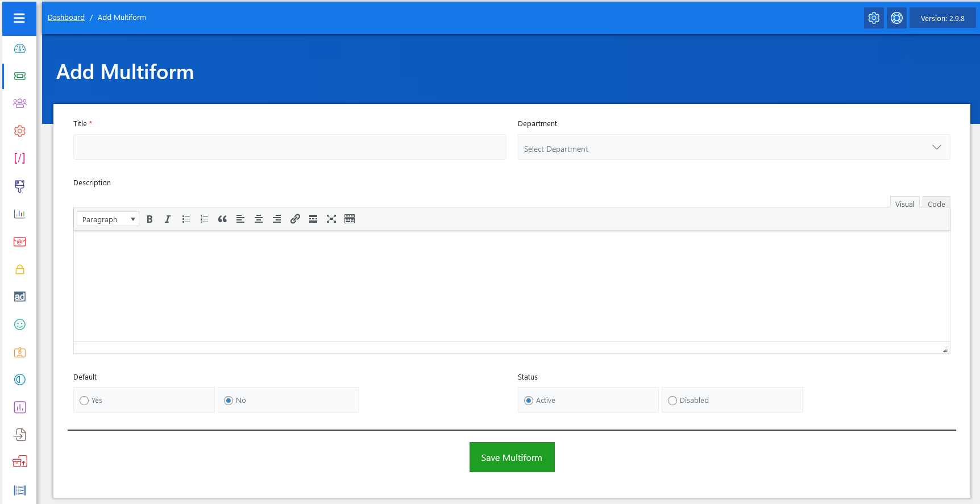Open settings gear in top bar
This screenshot has width=980, height=504.
click(x=874, y=18)
